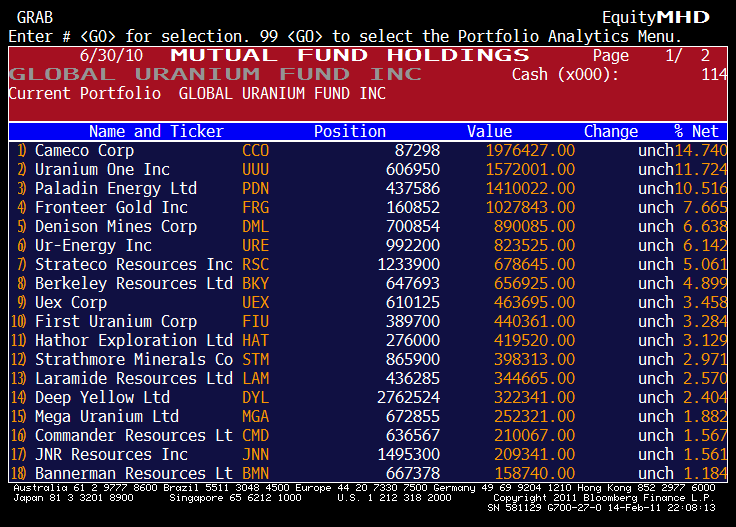
Task: Click the CCO ticker symbol
Action: coord(255,151)
